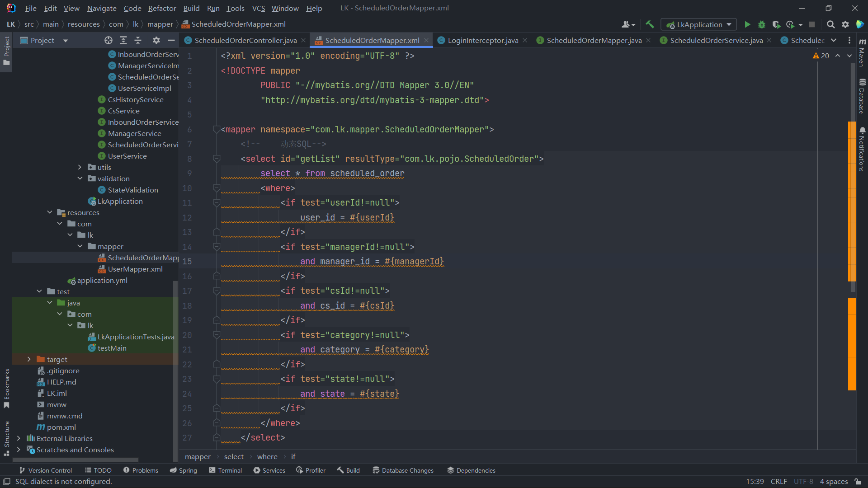Toggle the Database side panel
Screen dimensions: 868x488
pyautogui.click(x=862, y=96)
